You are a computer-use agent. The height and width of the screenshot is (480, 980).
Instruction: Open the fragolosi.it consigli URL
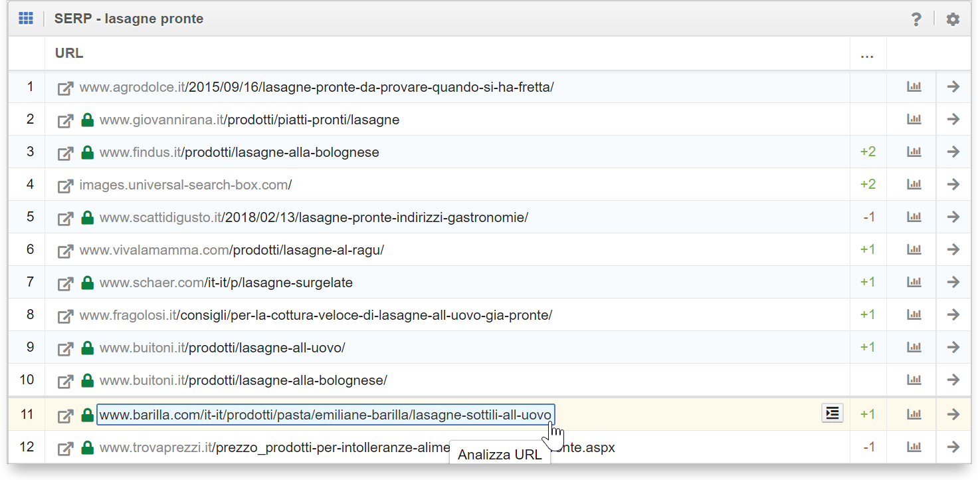[316, 315]
